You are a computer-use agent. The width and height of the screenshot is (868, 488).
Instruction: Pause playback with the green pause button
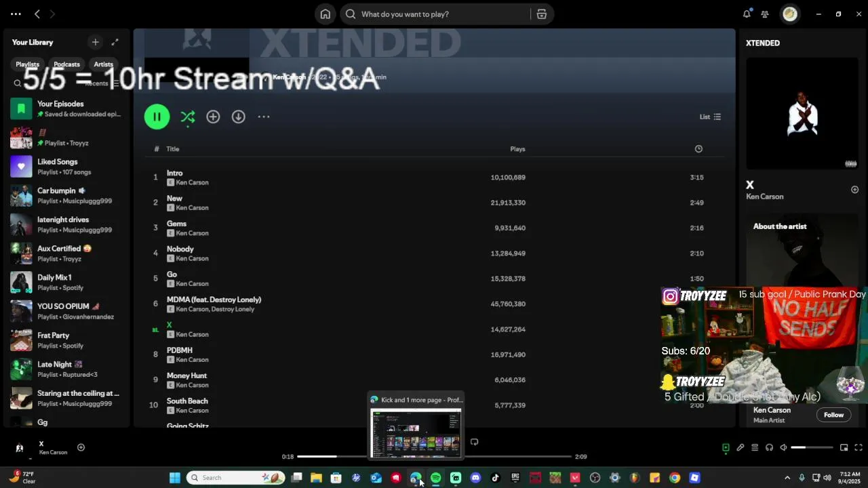tap(157, 117)
